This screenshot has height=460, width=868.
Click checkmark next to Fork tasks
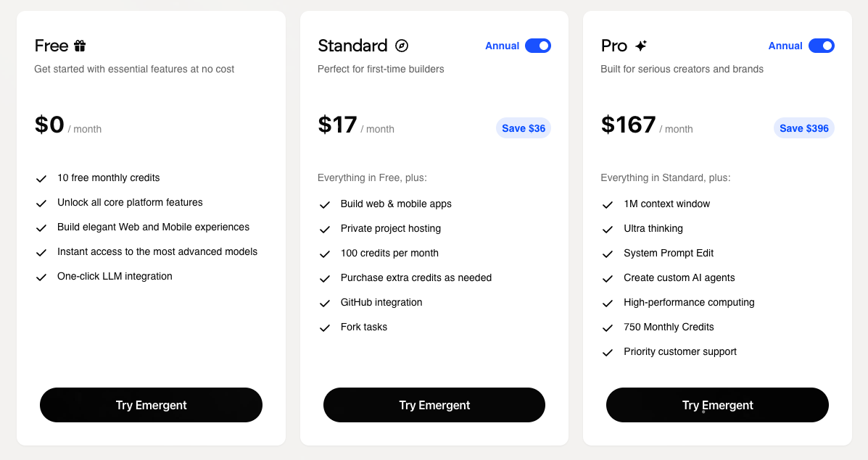pyautogui.click(x=325, y=327)
